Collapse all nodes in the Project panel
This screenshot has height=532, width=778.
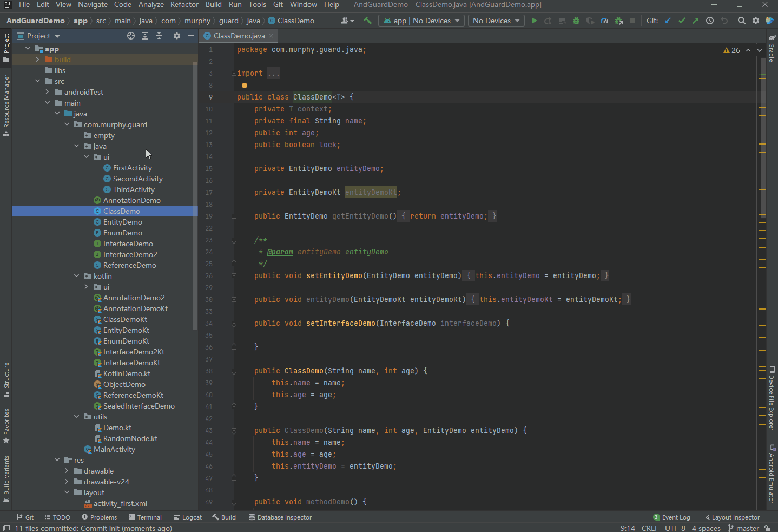tap(159, 36)
